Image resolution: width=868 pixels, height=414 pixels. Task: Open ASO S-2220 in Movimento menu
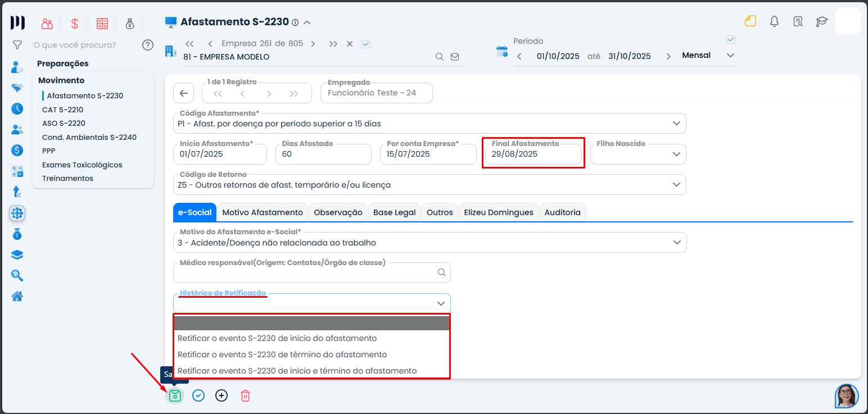pos(64,123)
